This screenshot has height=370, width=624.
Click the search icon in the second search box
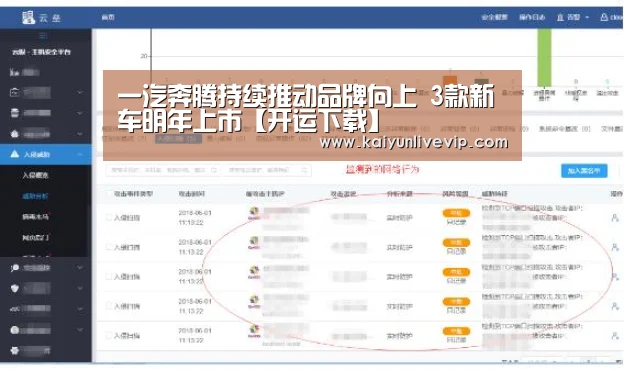point(305,170)
